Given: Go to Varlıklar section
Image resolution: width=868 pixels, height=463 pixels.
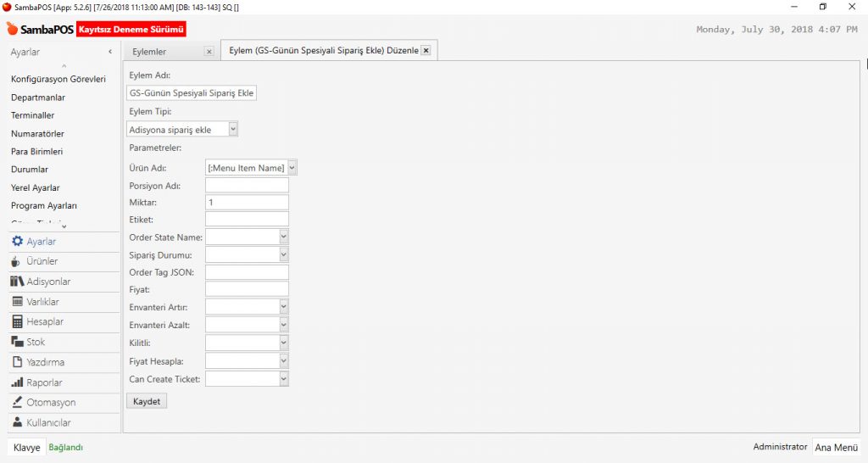Looking at the screenshot, I should pos(42,302).
